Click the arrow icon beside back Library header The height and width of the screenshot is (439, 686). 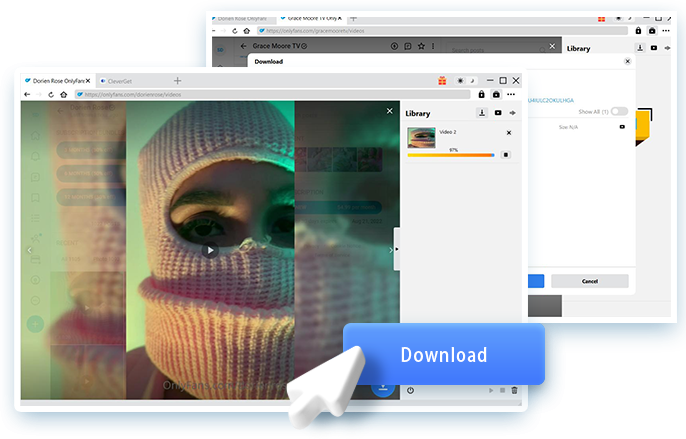click(x=667, y=48)
